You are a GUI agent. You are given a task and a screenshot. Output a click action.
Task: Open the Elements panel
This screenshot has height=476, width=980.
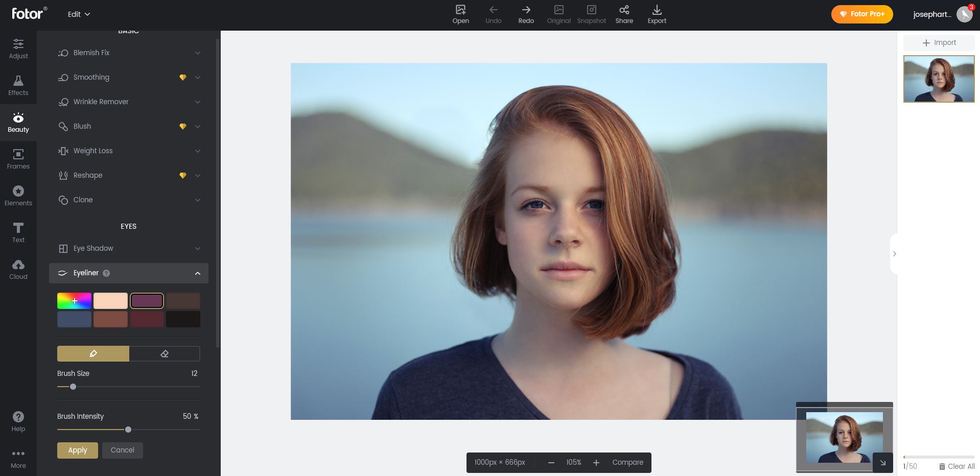(x=18, y=196)
